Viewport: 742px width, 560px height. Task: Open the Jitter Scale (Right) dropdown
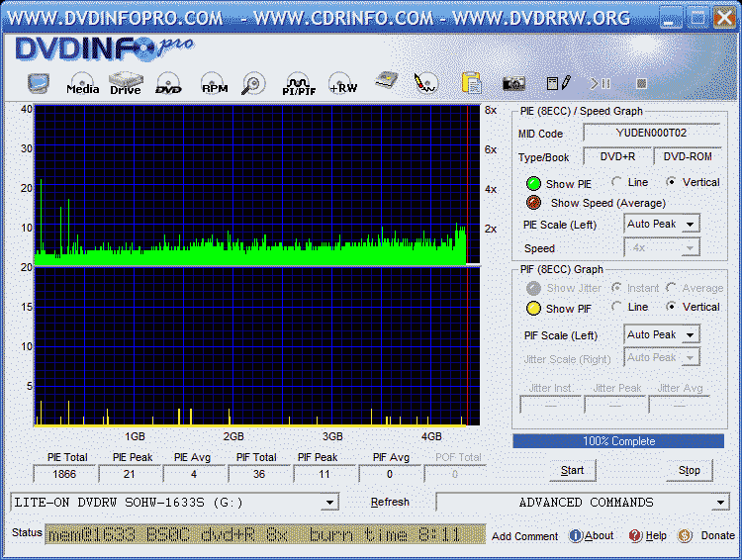pos(662,357)
